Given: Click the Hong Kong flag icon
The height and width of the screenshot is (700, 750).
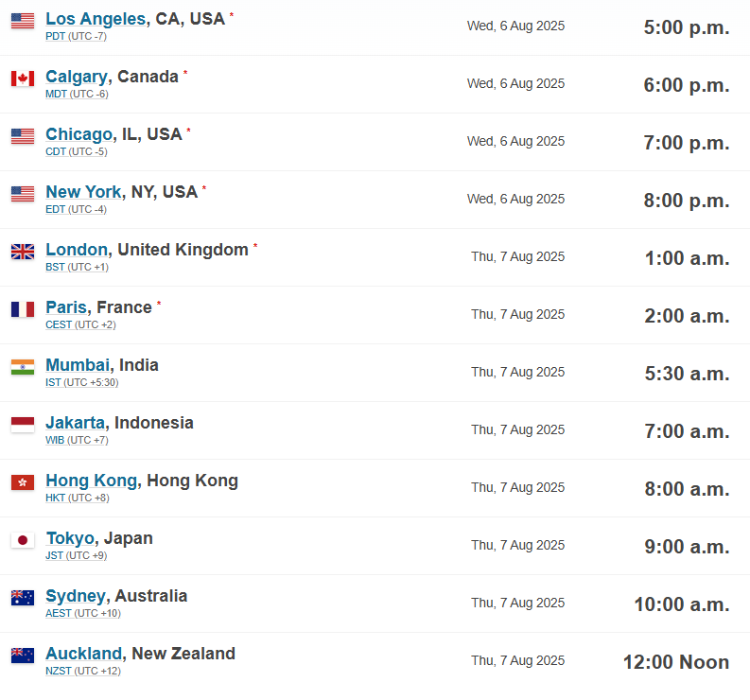Looking at the screenshot, I should (23, 482).
